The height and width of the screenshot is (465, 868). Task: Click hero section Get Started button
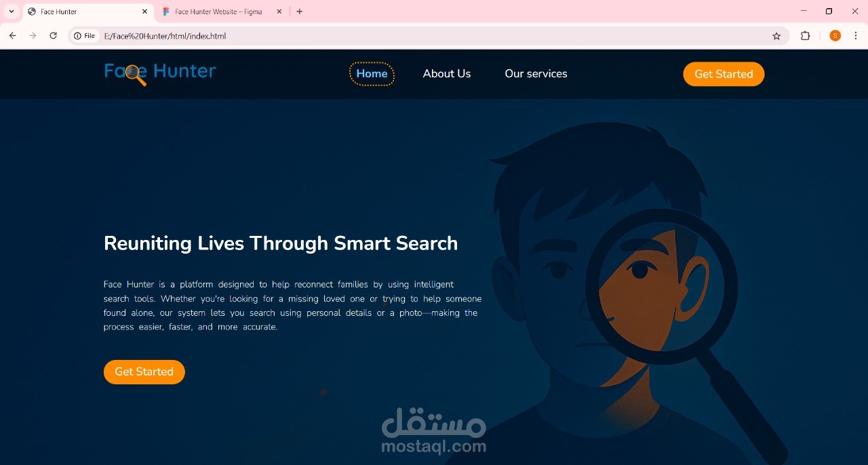pos(144,371)
